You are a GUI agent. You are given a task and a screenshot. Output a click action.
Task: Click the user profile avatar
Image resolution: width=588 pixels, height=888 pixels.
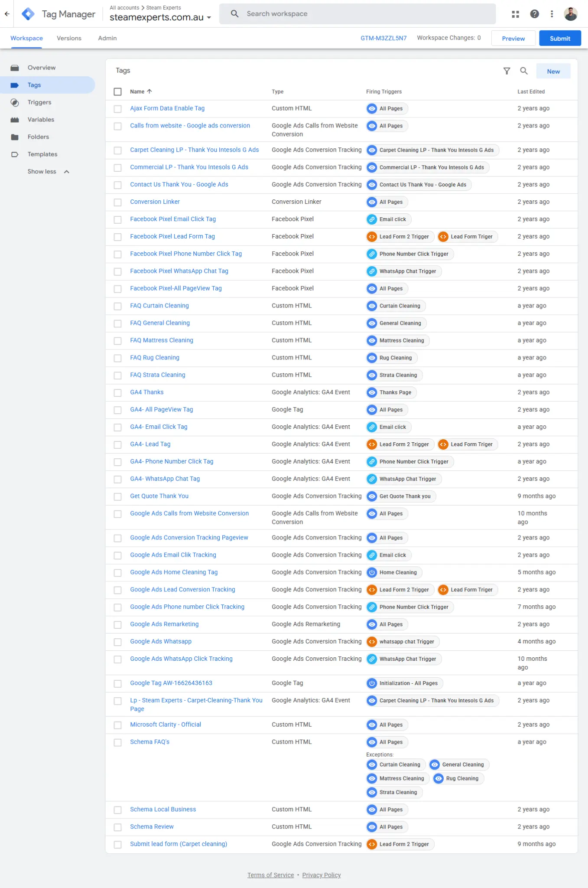click(570, 14)
